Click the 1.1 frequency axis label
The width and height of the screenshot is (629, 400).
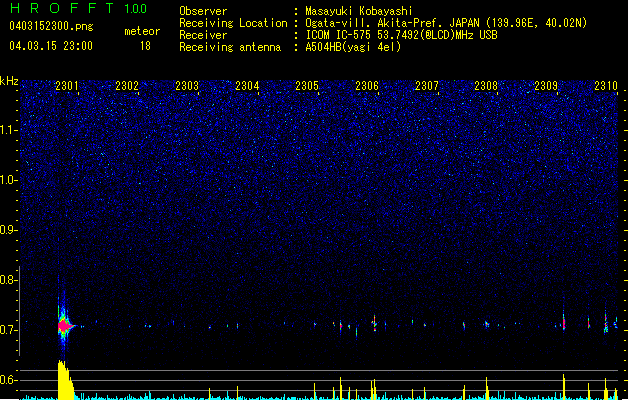pos(8,130)
